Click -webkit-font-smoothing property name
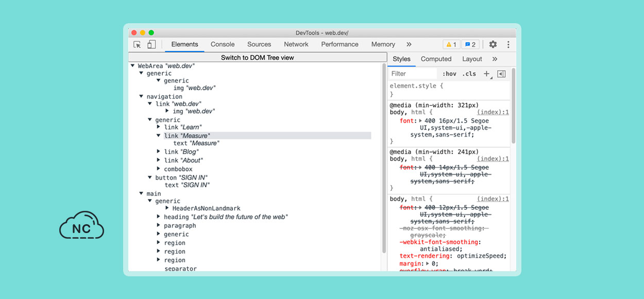644x299 pixels. (x=439, y=242)
